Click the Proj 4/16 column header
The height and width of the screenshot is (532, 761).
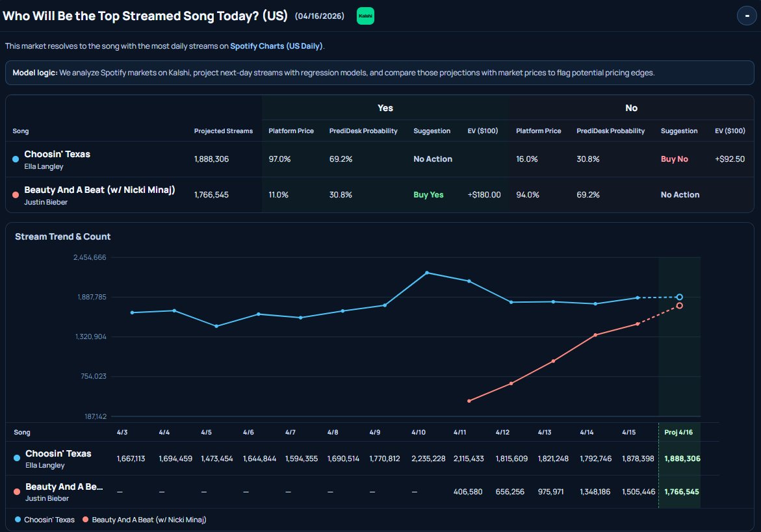(x=678, y=432)
